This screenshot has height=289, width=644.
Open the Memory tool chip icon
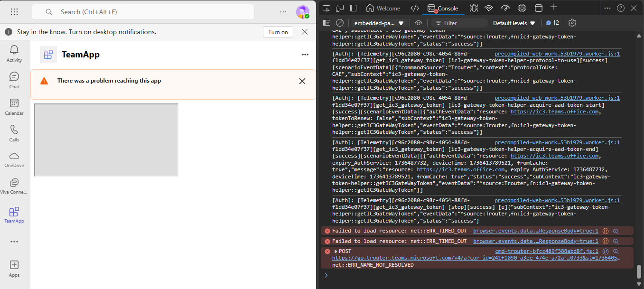click(x=522, y=8)
